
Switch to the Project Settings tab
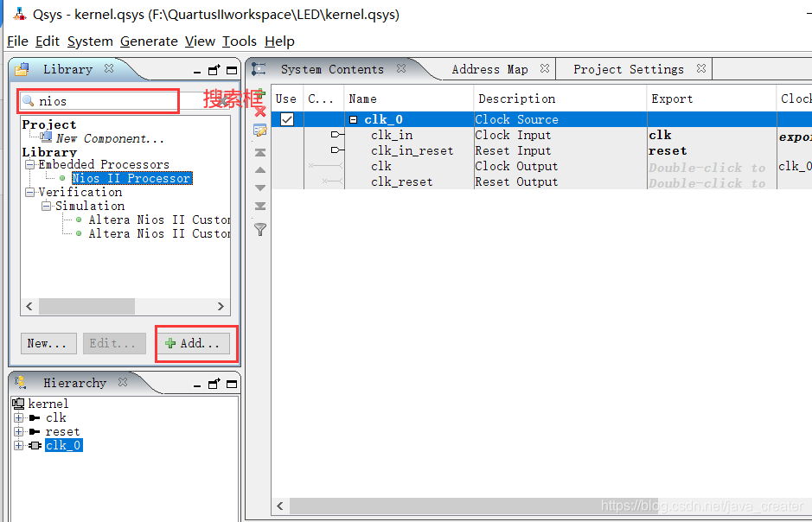(x=628, y=69)
